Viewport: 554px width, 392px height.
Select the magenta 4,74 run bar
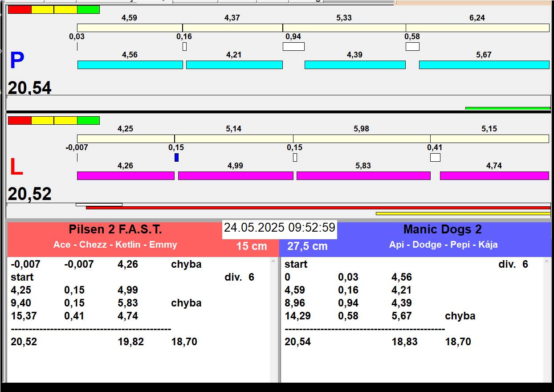coord(494,176)
